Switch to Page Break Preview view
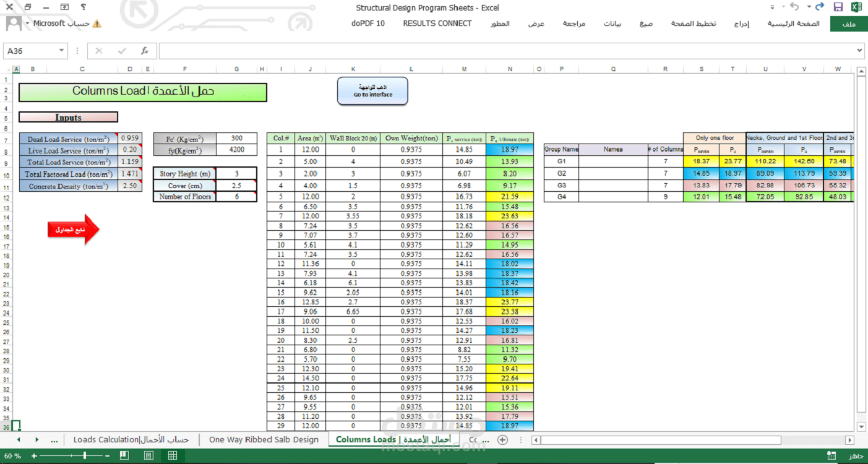868x464 pixels. point(124,455)
